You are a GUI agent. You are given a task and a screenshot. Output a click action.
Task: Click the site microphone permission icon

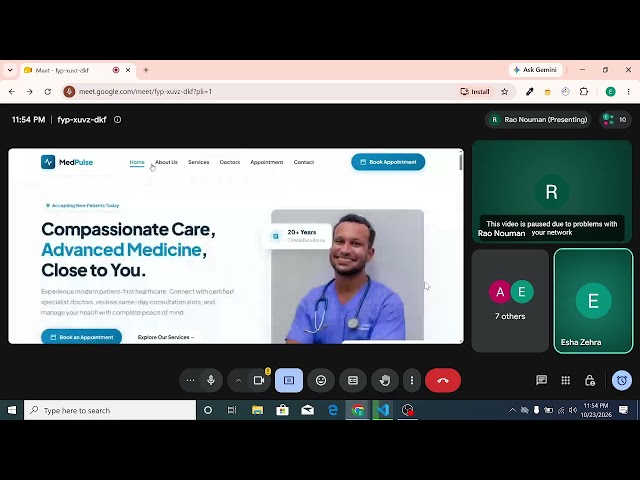(69, 92)
